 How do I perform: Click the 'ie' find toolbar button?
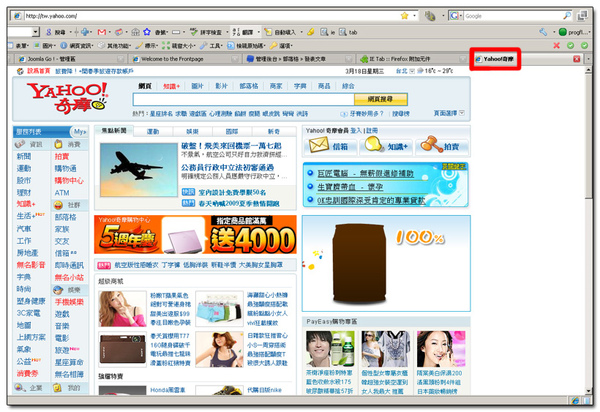click(x=328, y=32)
